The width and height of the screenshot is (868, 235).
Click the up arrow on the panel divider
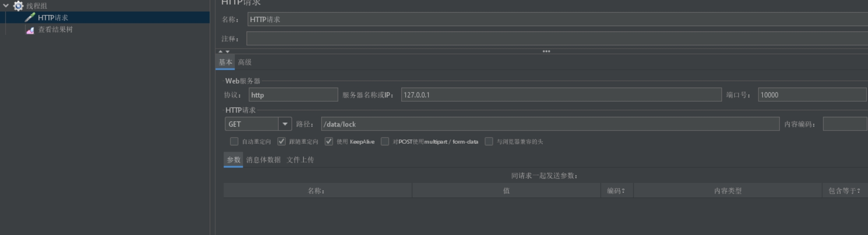click(x=220, y=51)
